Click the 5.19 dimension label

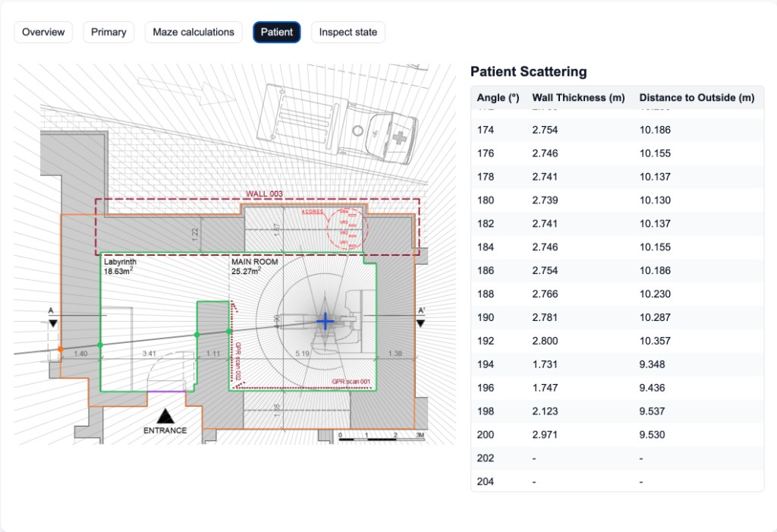(x=302, y=354)
